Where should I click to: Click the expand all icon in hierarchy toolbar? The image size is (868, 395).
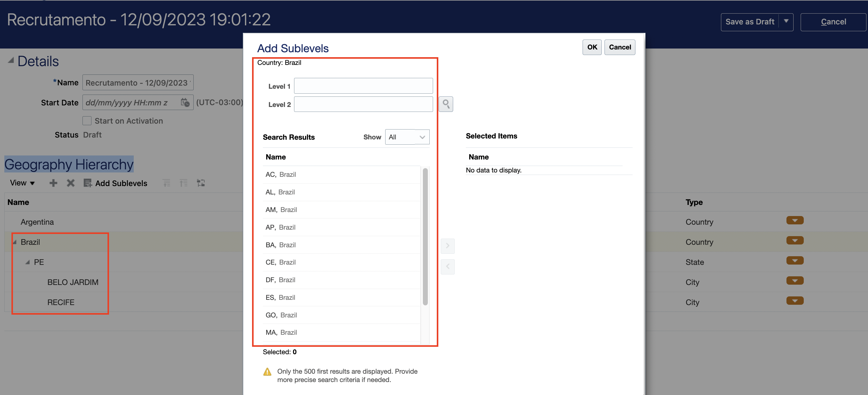pos(166,183)
